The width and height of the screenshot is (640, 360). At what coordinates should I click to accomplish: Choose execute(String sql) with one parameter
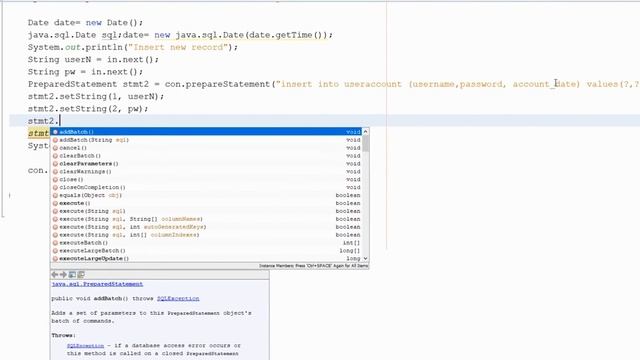206,211
